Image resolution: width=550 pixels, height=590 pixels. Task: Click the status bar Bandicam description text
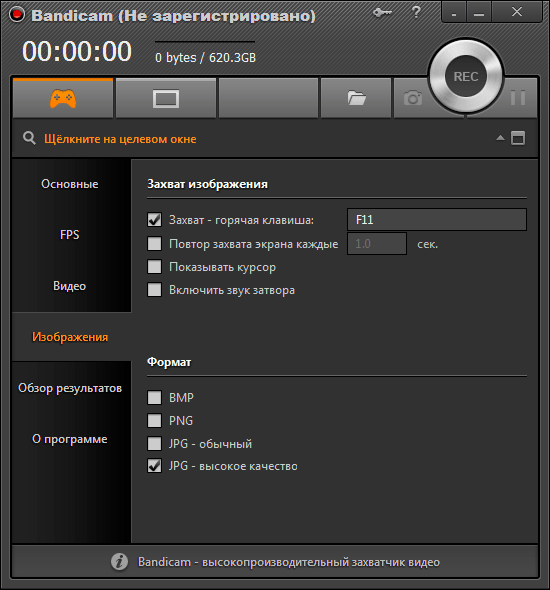click(289, 562)
